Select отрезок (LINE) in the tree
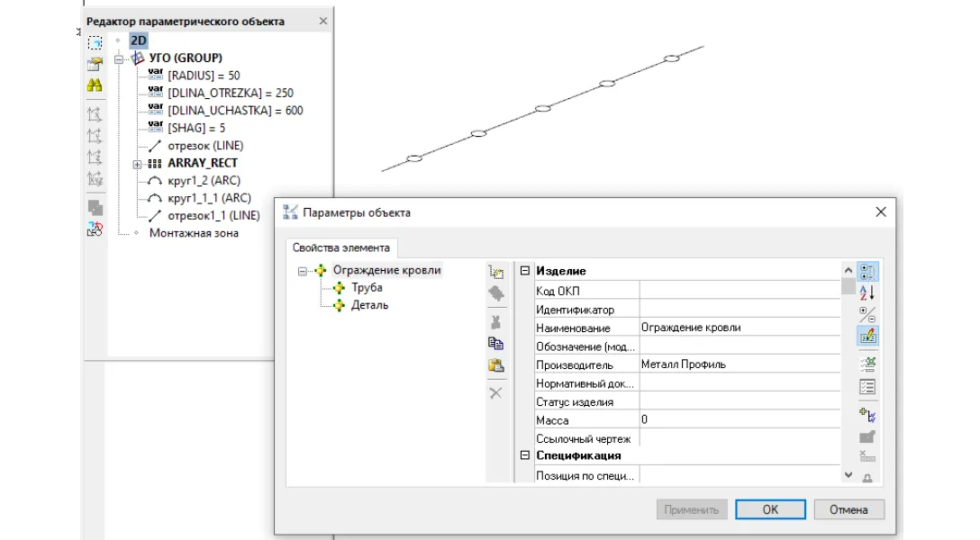The image size is (980, 540). click(205, 146)
